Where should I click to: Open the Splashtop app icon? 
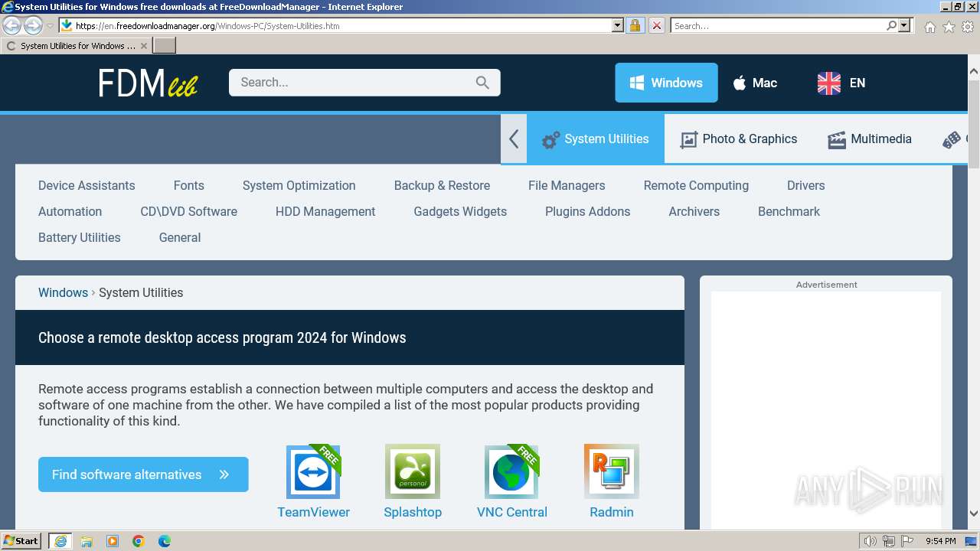click(413, 471)
